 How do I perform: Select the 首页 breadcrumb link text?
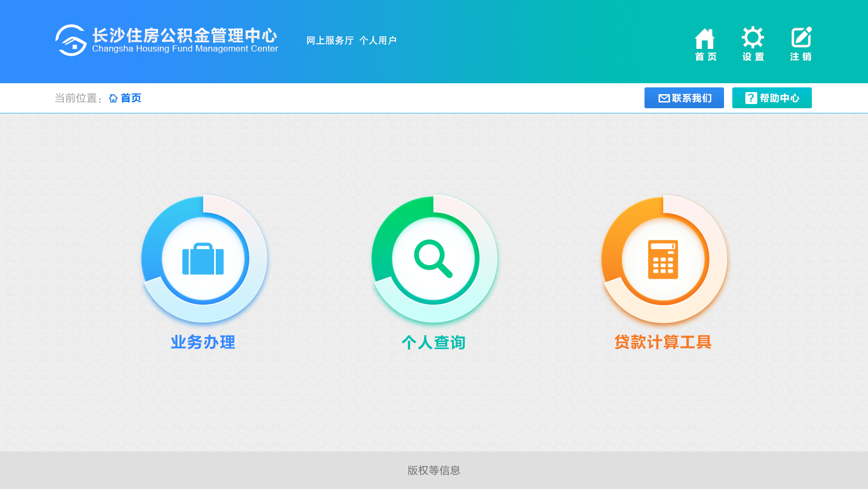[131, 98]
